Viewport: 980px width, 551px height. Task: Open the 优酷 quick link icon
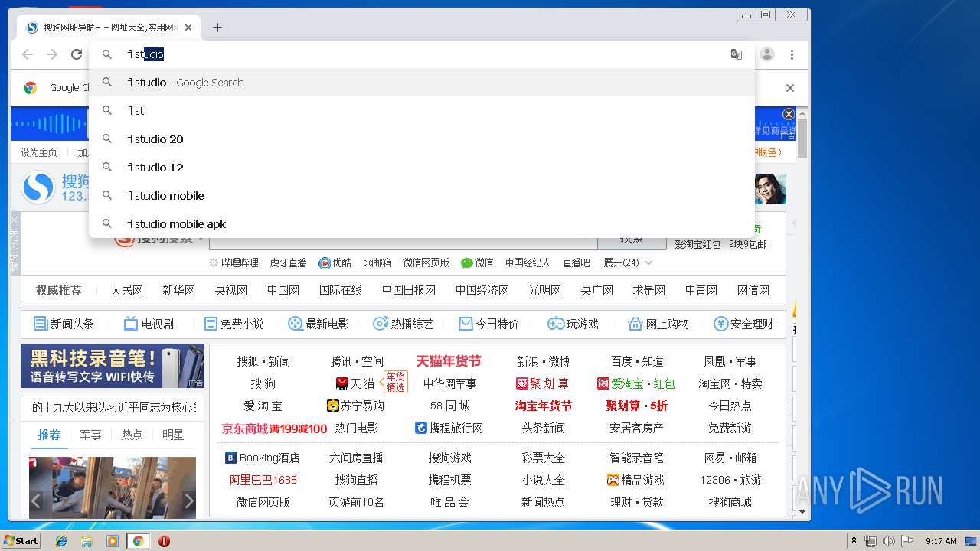[325, 262]
